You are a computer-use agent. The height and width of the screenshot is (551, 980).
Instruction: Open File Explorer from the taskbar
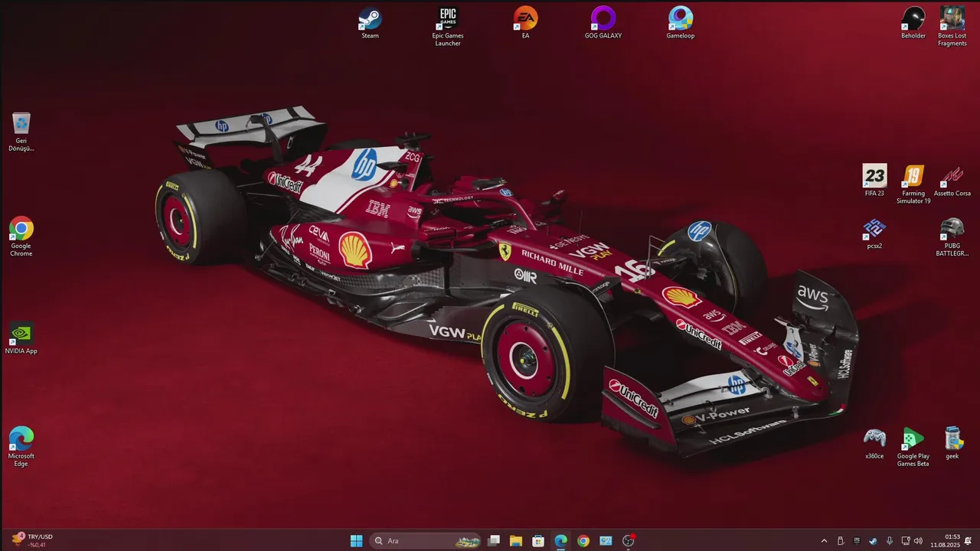(516, 541)
